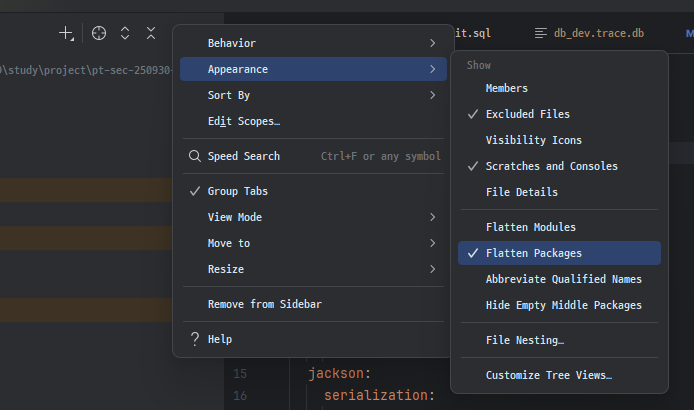The image size is (694, 410).
Task: Click the Collapse All icon
Action: point(151,33)
